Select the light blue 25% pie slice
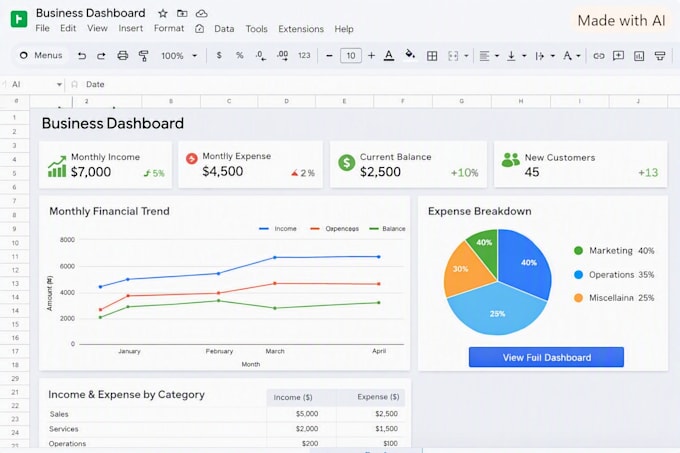Screen dimensions: 680x453 point(497,310)
